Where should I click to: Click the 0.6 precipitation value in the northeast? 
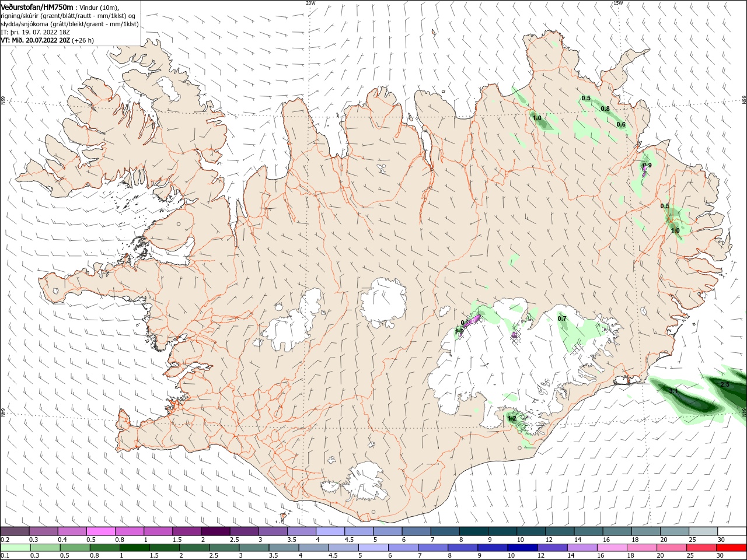[x=621, y=124]
